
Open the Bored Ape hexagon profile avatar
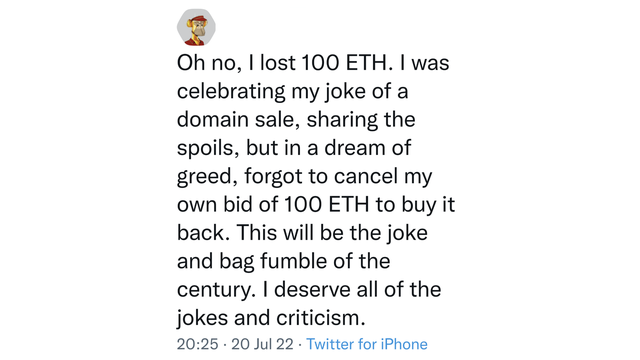196,27
